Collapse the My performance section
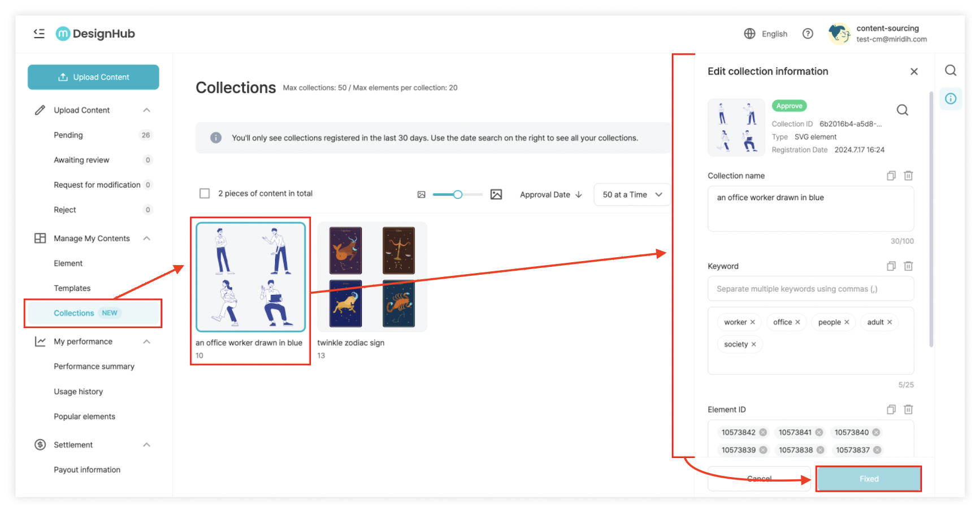 point(147,341)
